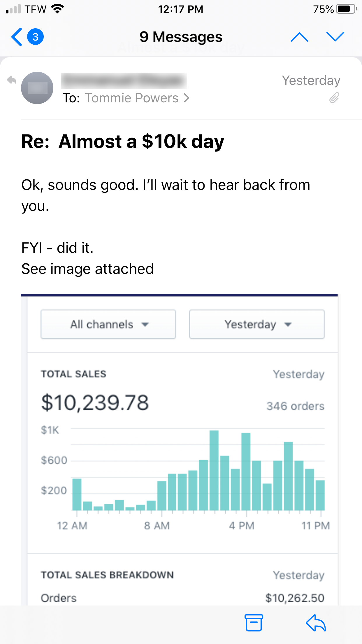Tap the blurred sender name
Screen dimensions: 362x644
point(124,80)
